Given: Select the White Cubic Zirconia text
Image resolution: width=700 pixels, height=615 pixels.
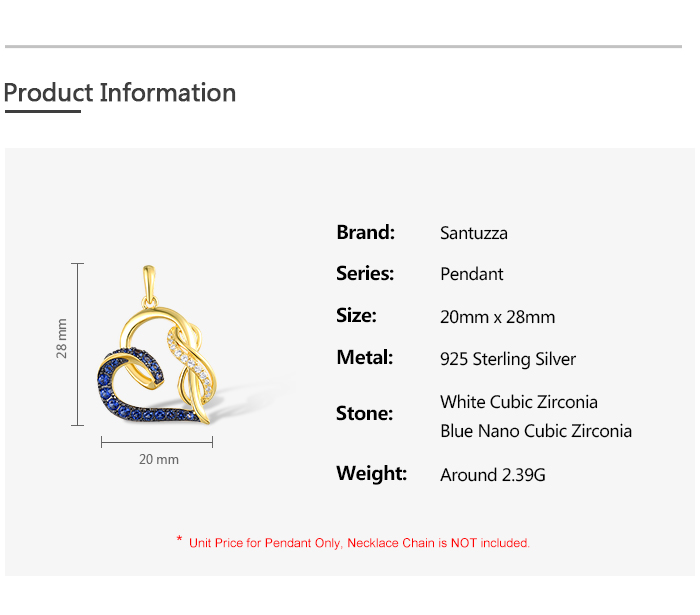Looking at the screenshot, I should (519, 402).
